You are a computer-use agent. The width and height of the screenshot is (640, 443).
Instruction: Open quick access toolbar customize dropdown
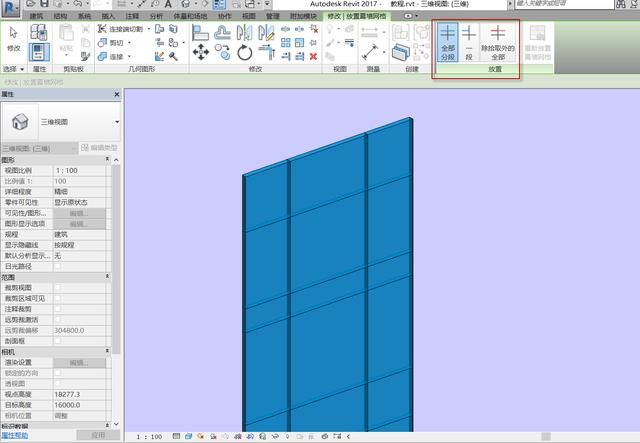267,4
